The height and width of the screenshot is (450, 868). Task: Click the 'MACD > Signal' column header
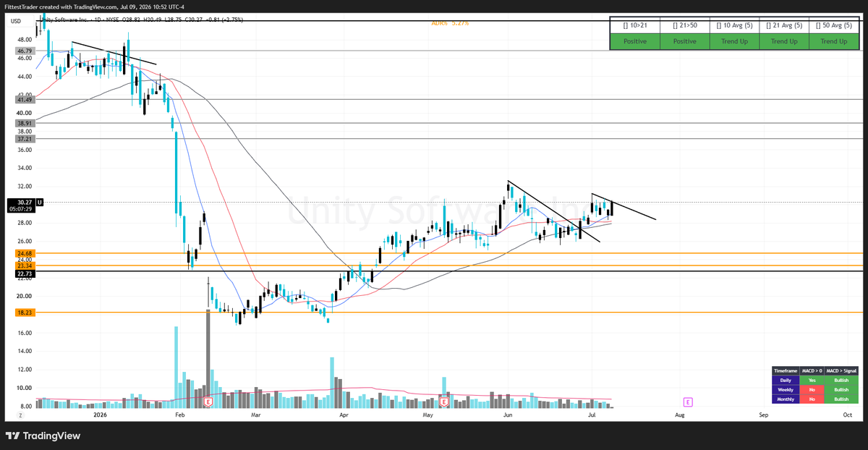841,370
